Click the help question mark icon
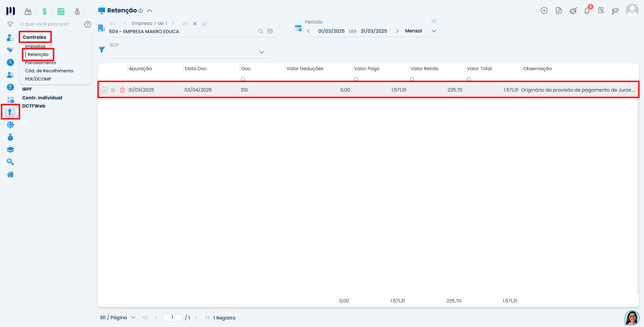Image resolution: width=644 pixels, height=327 pixels. pyautogui.click(x=88, y=24)
